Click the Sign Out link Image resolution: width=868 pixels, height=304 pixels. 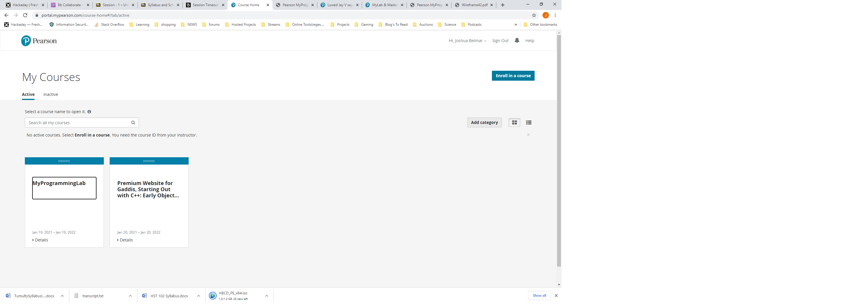click(500, 41)
